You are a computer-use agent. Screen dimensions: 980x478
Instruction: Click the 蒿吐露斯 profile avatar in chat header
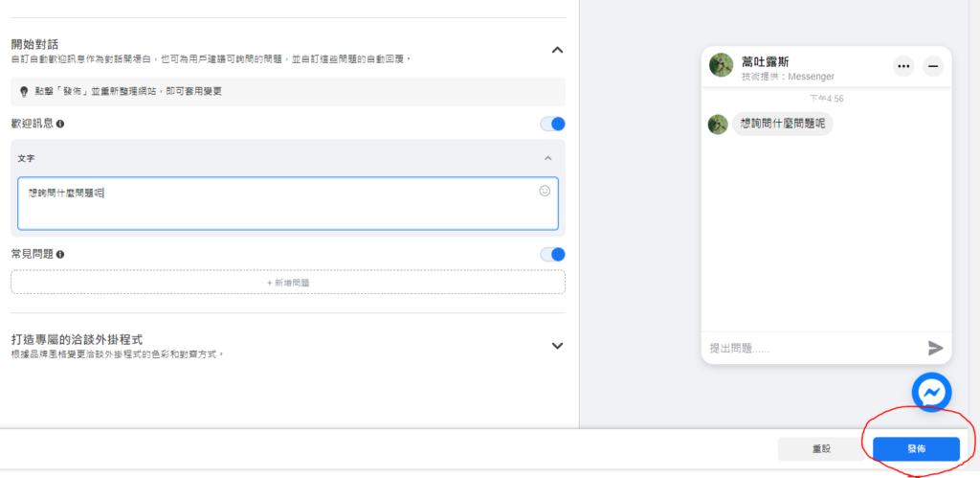point(721,65)
